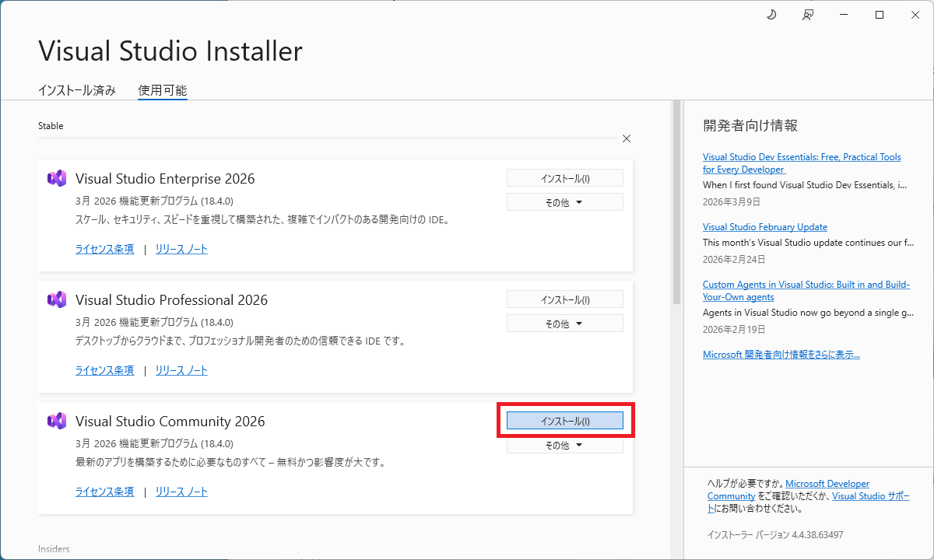Viewport: 934px width, 560px height.
Task: Toggle dark theme with the moon icon
Action: (x=771, y=15)
